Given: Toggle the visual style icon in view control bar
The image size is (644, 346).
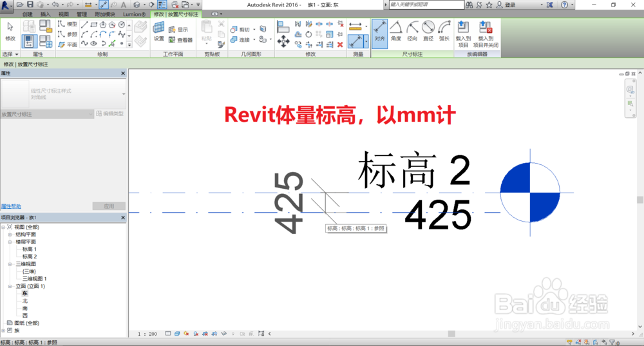Looking at the screenshot, I should click(177, 334).
